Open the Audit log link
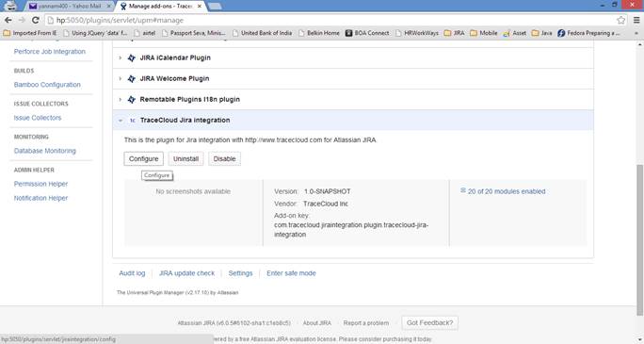Screen dimensions: 644x344 tap(132, 273)
